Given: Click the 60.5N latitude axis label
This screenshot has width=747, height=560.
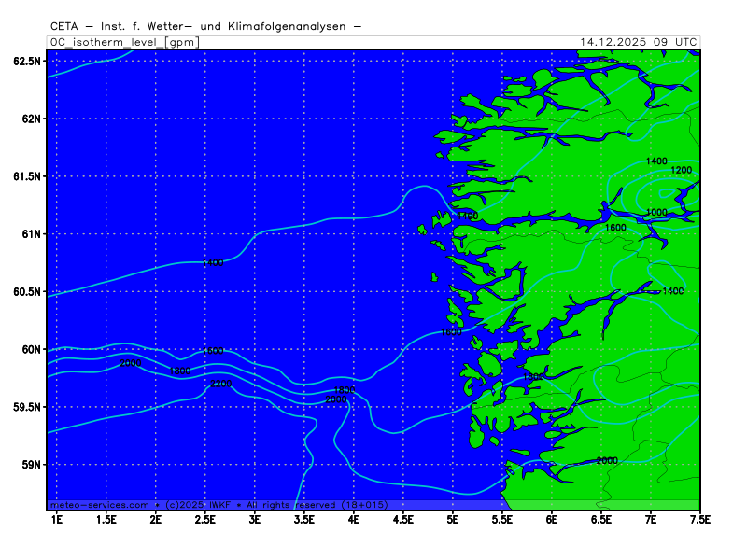Looking at the screenshot, I should (27, 292).
